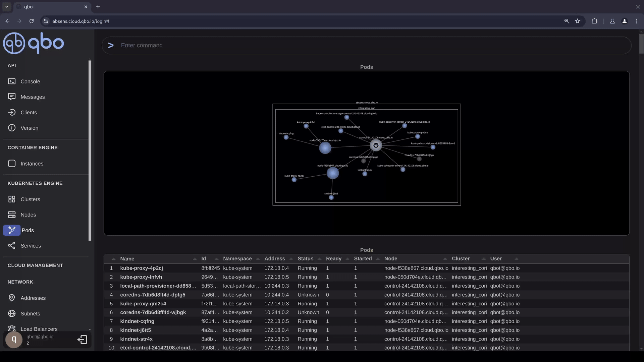This screenshot has width=644, height=362.
Task: Click kindnet-j6tt5 name in table
Action: point(136,330)
